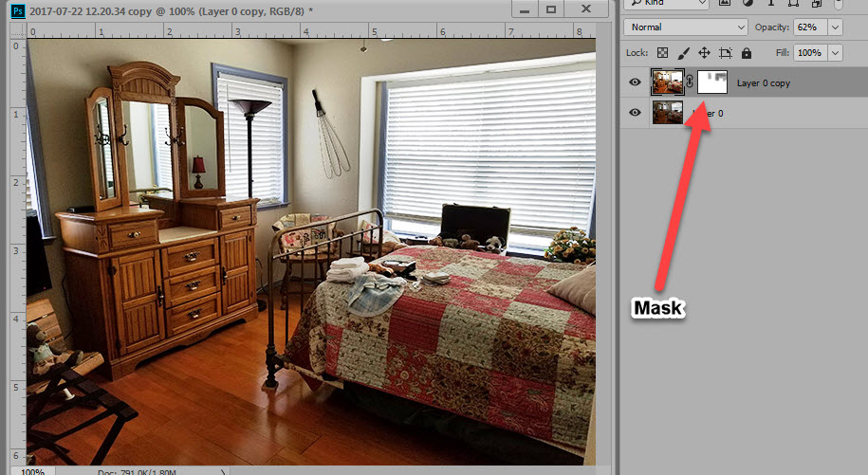The width and height of the screenshot is (868, 475).
Task: Filter layers by pixel layer icon
Action: point(724,3)
